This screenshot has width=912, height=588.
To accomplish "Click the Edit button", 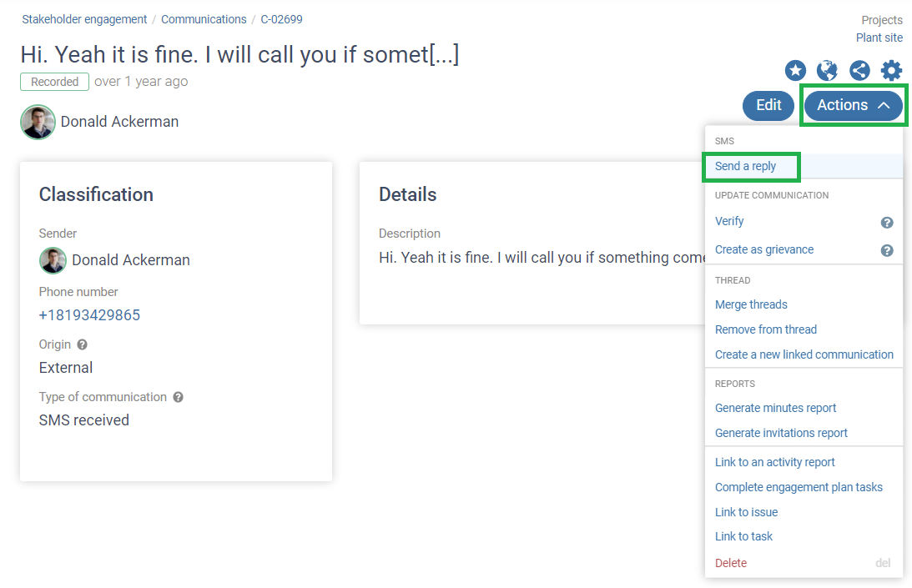I will (x=768, y=106).
